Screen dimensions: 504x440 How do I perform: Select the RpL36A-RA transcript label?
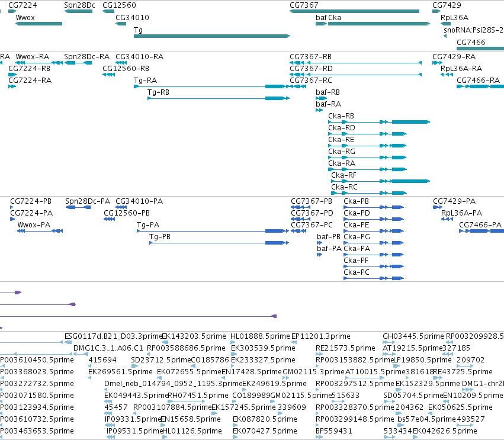tap(461, 69)
